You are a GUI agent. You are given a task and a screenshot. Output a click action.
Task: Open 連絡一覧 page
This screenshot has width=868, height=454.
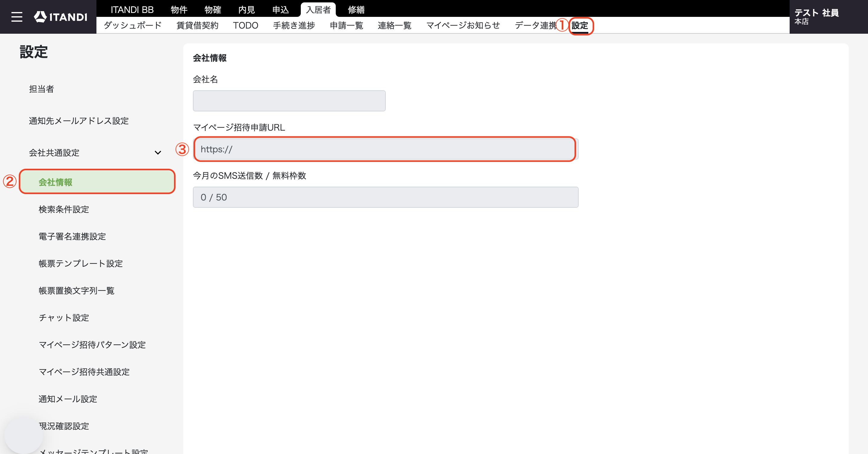(x=395, y=25)
